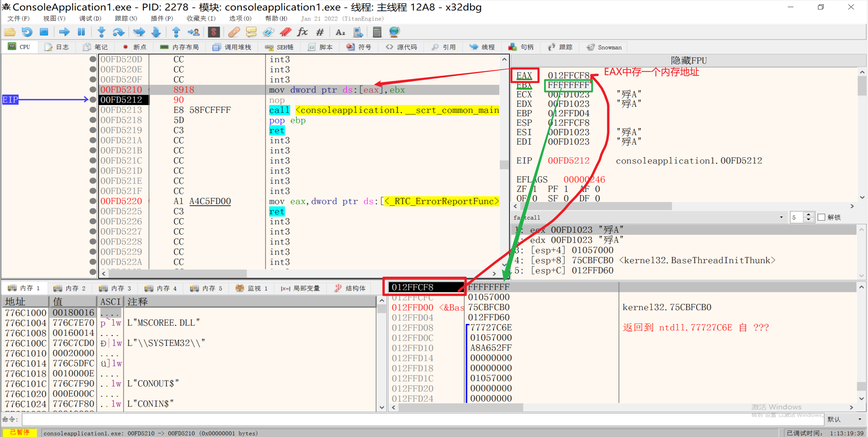
Task: Click the 隐藏FPU button
Action: [688, 61]
